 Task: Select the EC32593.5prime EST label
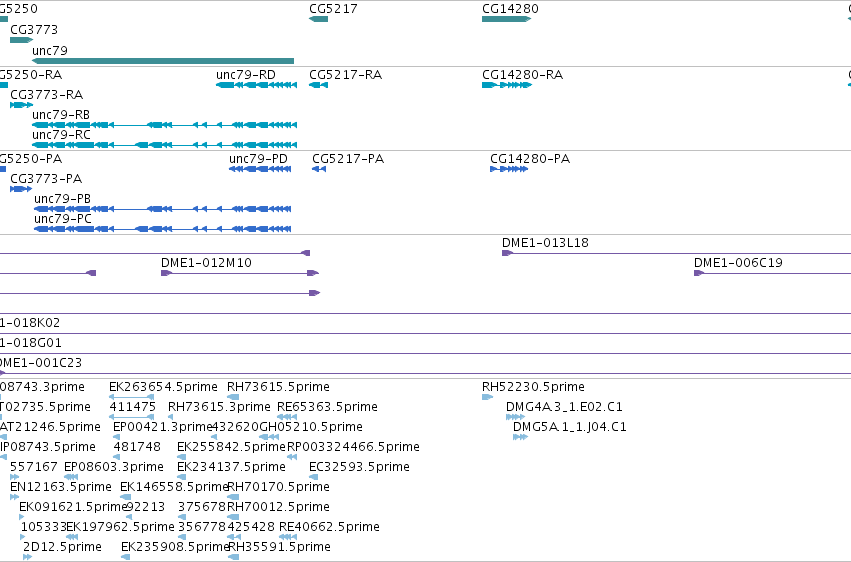(x=359, y=467)
